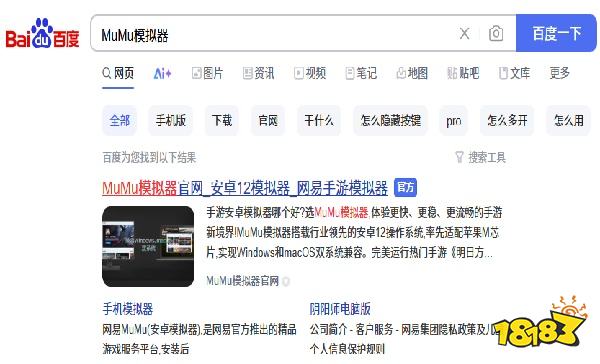Image resolution: width=600 pixels, height=364 pixels.
Task: Click the text 个人信息保护规则
Action: (347, 349)
